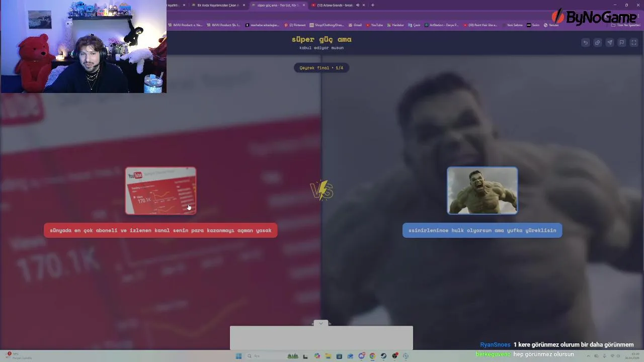Open the OBS-style icon with the red badge
The width and height of the screenshot is (644, 362).
pos(395,356)
